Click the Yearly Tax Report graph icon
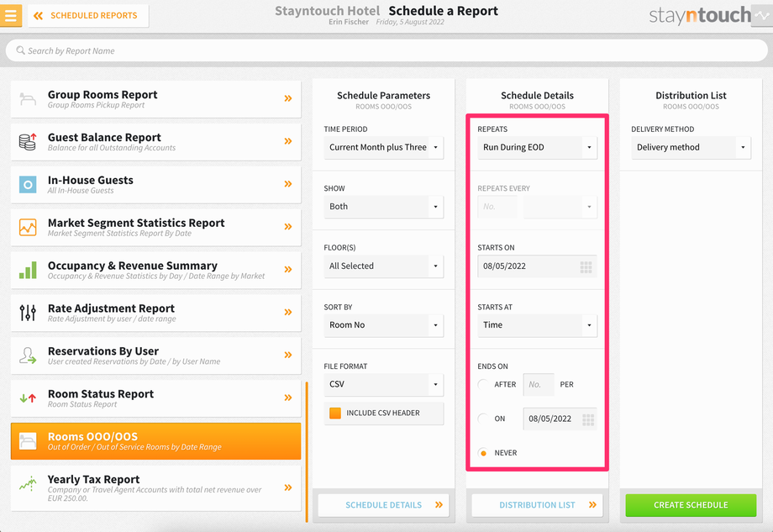The image size is (773, 532). pos(28,484)
